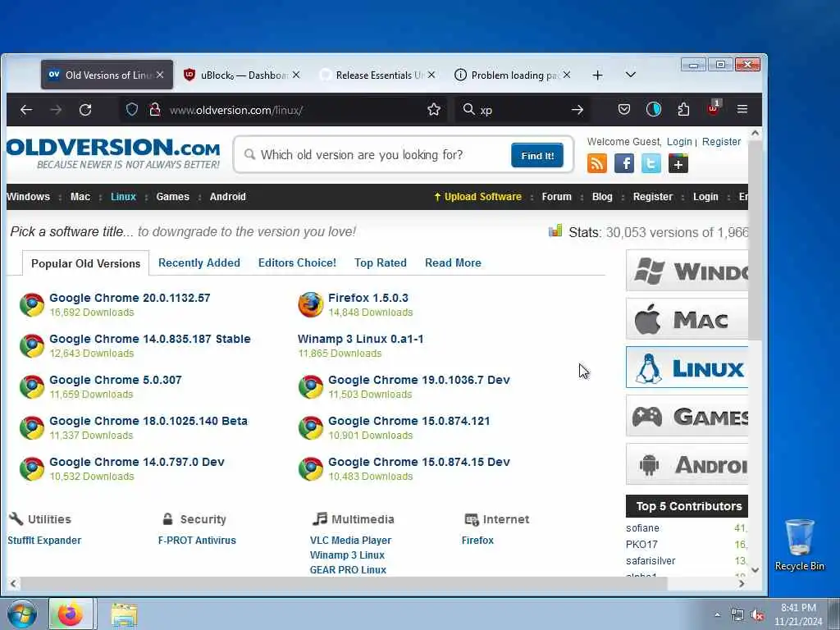Open the tracking protection shield icon
This screenshot has height=630, width=840.
point(132,110)
